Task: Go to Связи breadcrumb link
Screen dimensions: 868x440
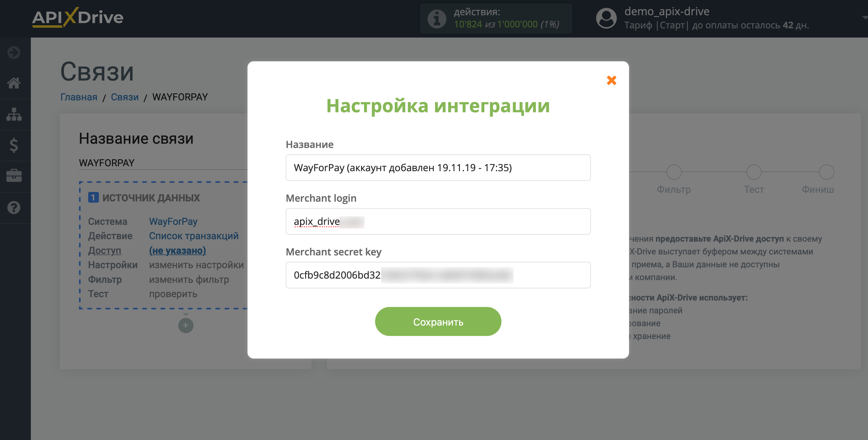Action: (125, 97)
